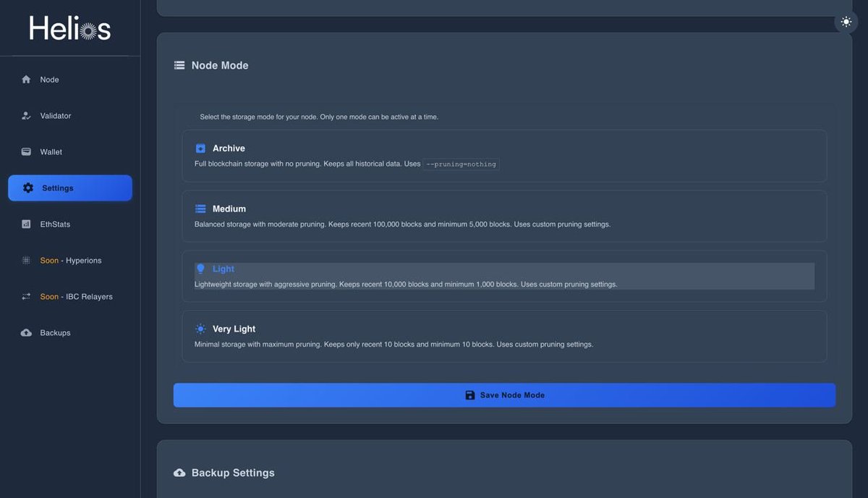The image size is (868, 498).
Task: Click the 'Select the storage mode' instruction text
Action: [x=319, y=117]
